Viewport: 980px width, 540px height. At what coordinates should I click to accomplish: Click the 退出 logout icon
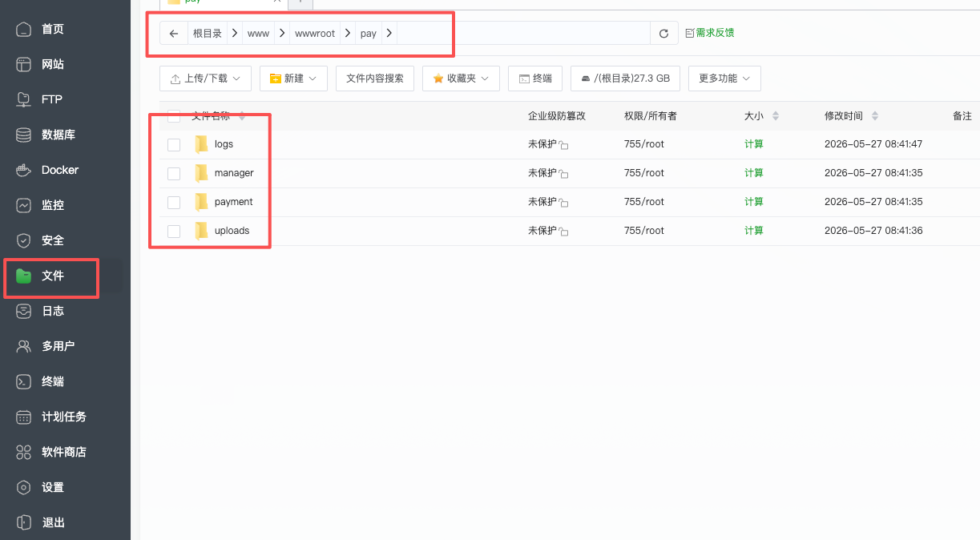24,522
